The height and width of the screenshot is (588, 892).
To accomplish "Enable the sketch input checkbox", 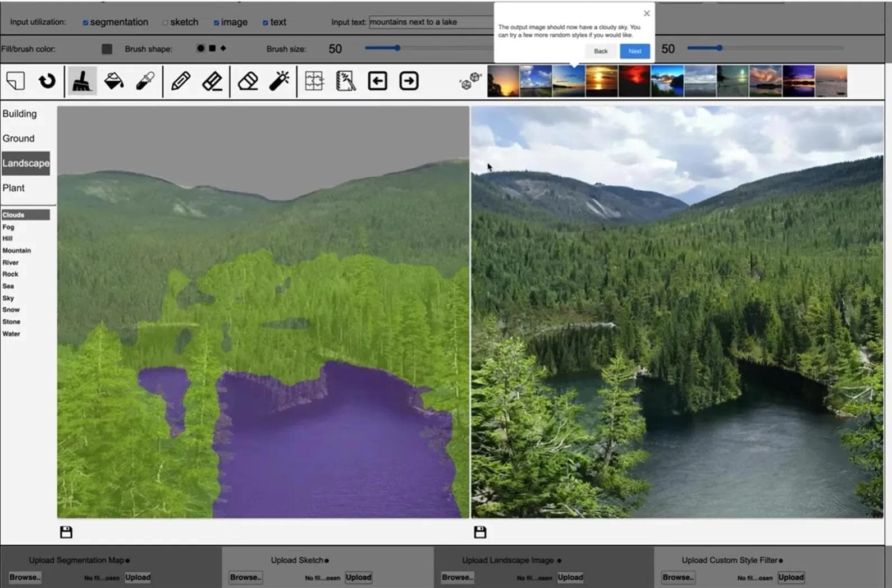I will pos(165,22).
